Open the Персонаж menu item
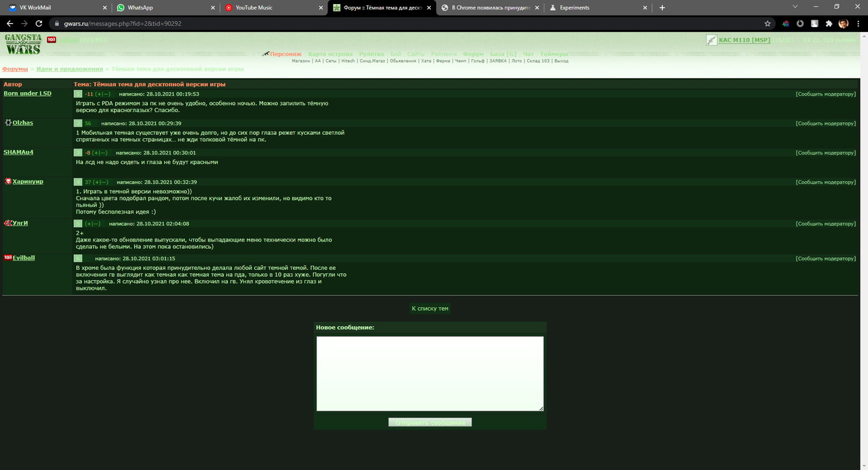The height and width of the screenshot is (470, 868). (x=285, y=54)
